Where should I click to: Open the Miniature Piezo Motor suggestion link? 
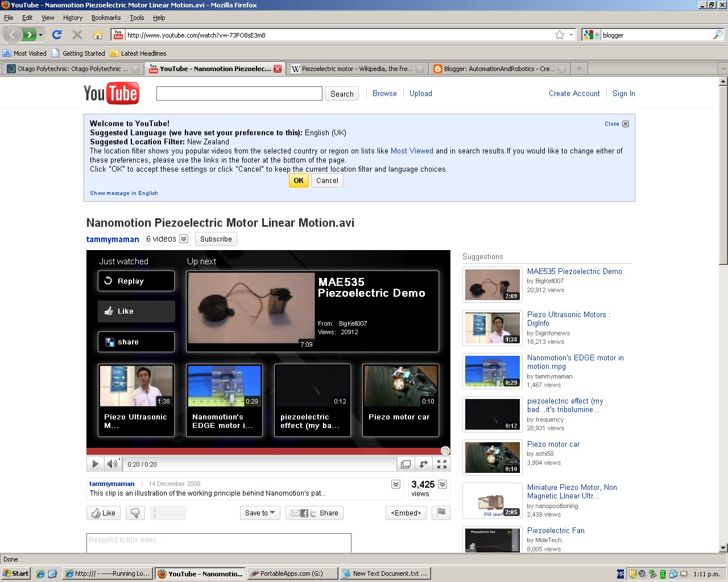(x=572, y=492)
